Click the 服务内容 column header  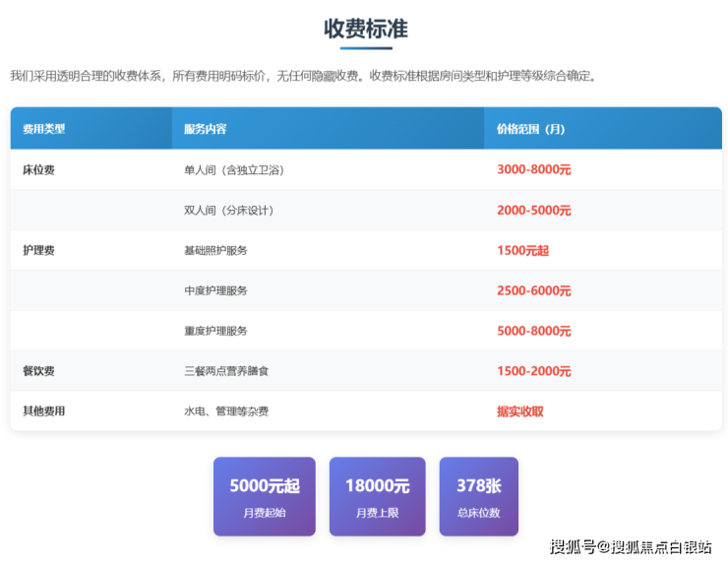(x=205, y=129)
